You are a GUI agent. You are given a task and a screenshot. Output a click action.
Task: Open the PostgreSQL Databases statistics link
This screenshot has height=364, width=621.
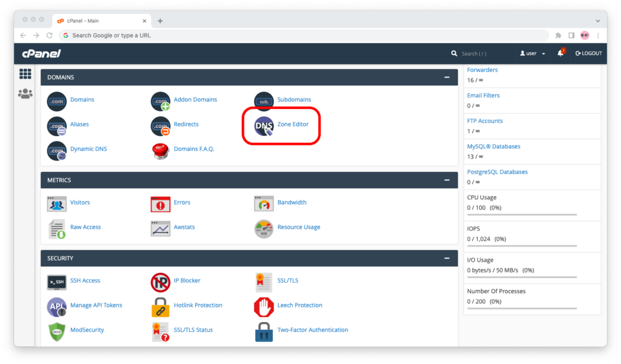[x=497, y=172]
